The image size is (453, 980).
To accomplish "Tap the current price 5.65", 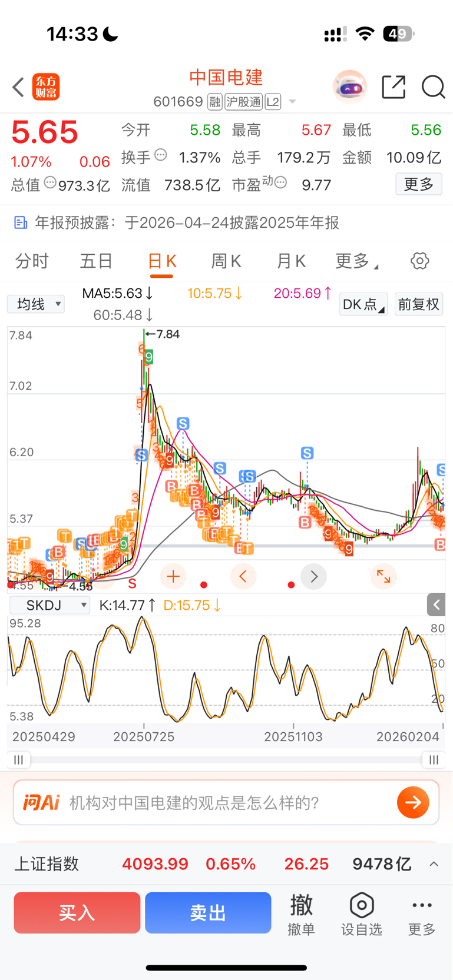I will 45,132.
